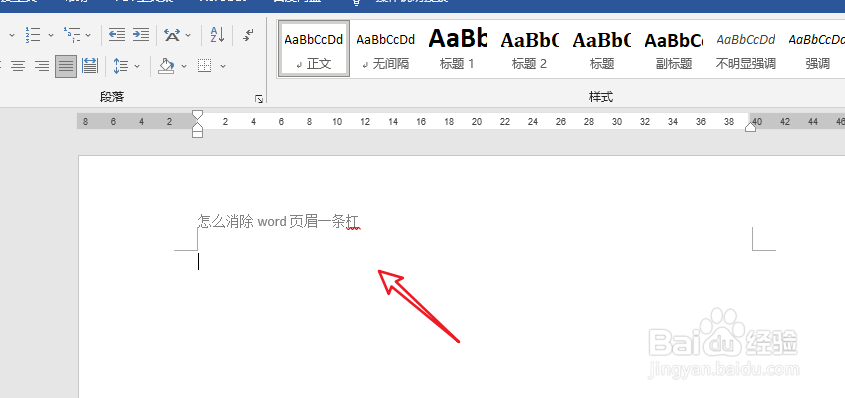
Task: Click ruler mark 20
Action: (x=477, y=122)
